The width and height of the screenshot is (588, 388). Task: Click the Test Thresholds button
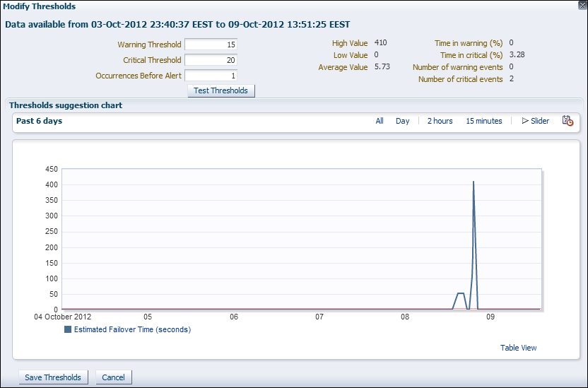(x=221, y=90)
